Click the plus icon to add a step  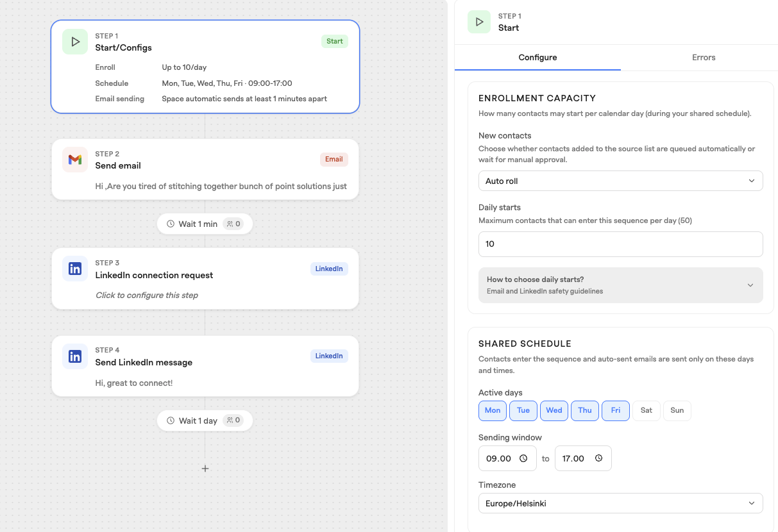pos(205,469)
